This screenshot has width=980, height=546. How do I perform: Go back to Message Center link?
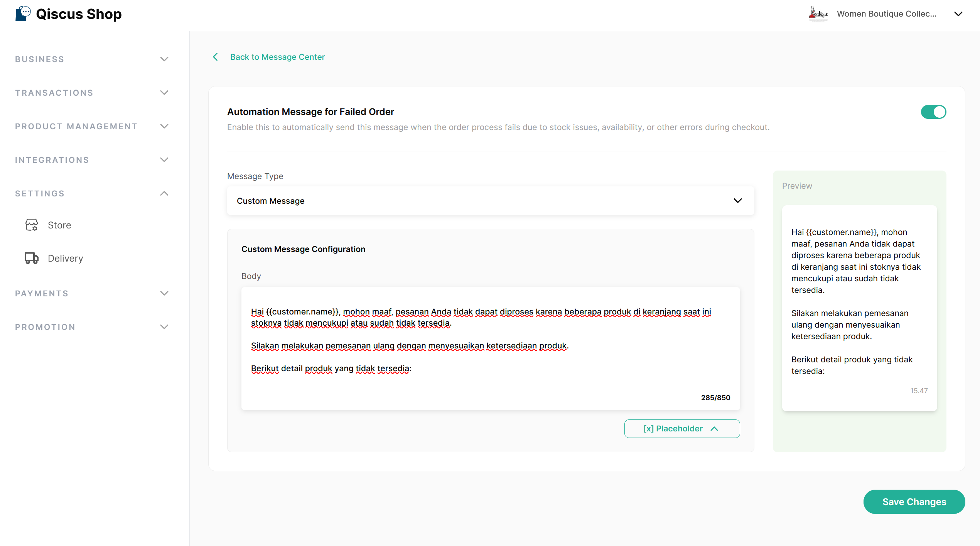(x=277, y=57)
